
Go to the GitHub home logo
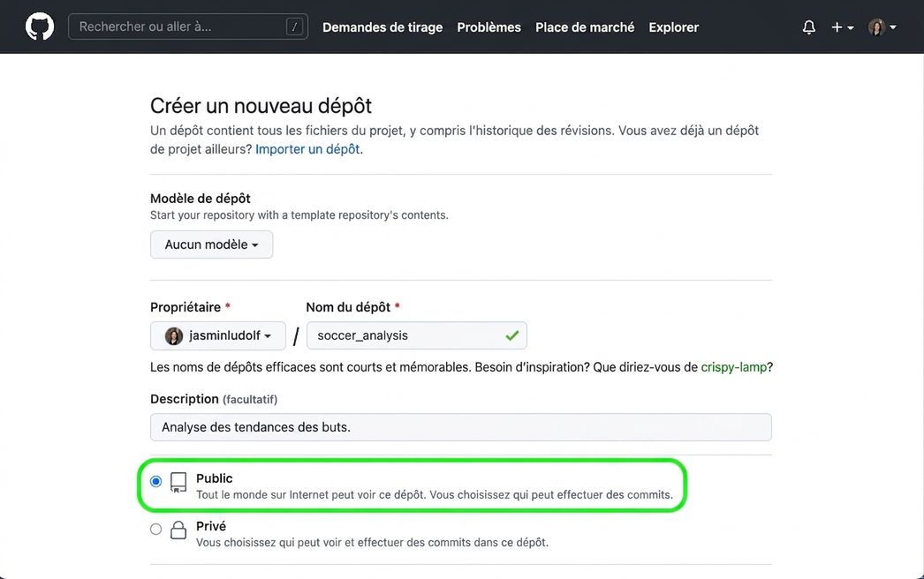pyautogui.click(x=40, y=26)
